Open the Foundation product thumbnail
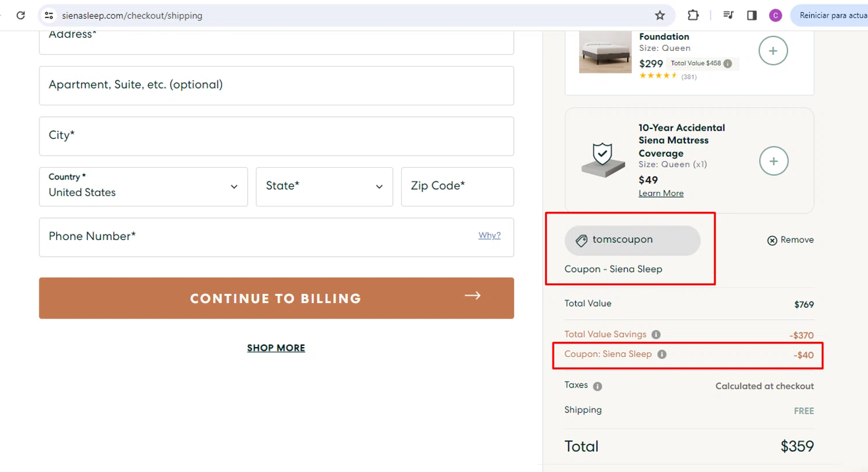The height and width of the screenshot is (472, 868). click(x=605, y=51)
